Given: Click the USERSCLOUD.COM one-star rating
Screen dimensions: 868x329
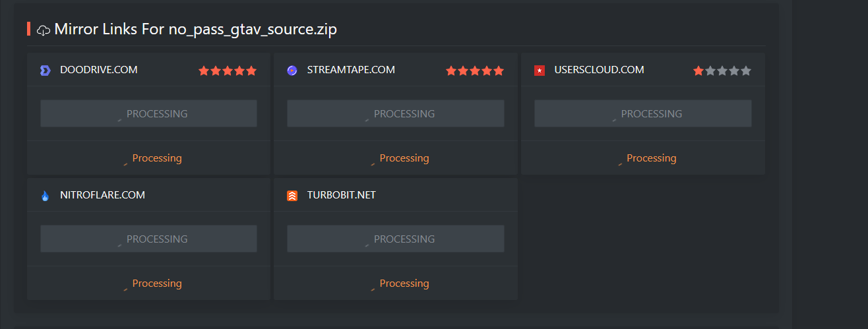Looking at the screenshot, I should click(722, 71).
